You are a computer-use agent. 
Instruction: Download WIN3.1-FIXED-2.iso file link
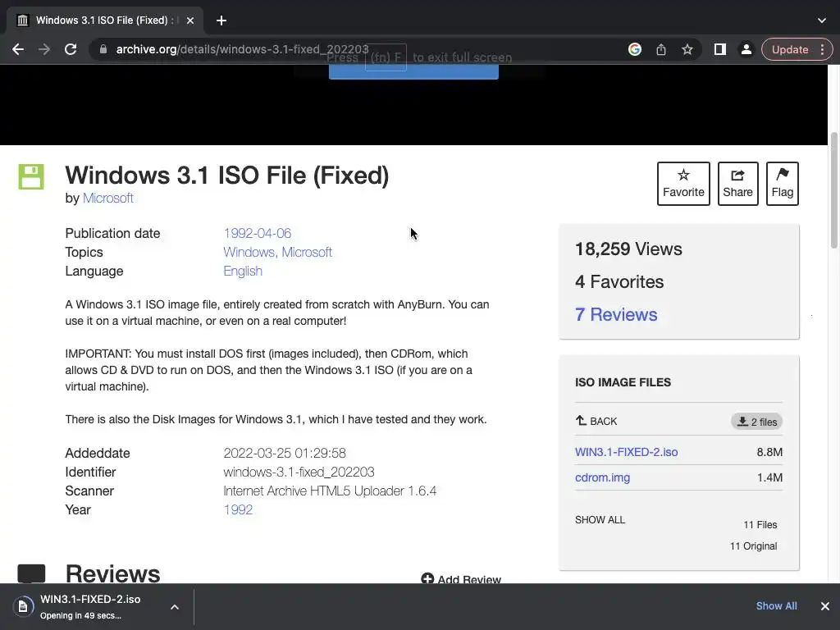(x=626, y=452)
